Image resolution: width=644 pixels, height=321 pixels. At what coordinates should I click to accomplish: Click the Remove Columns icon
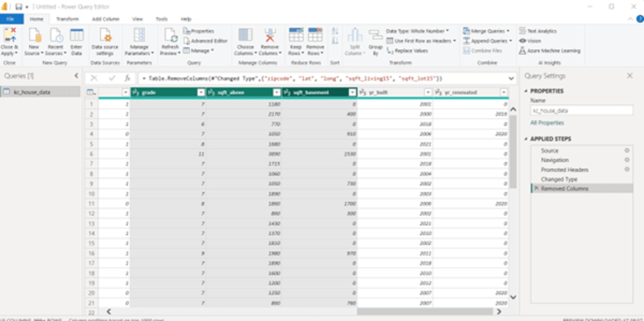269,35
